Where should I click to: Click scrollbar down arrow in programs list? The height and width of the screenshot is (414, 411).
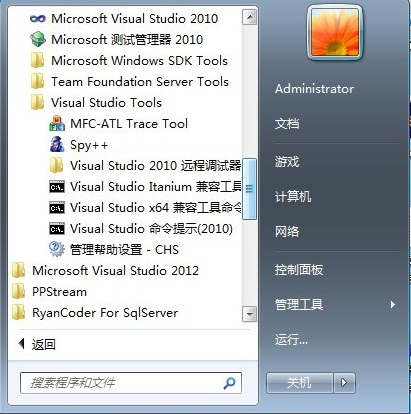click(x=250, y=314)
